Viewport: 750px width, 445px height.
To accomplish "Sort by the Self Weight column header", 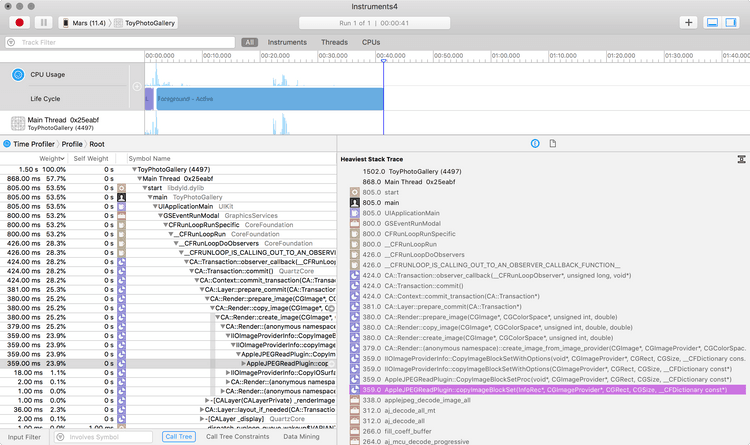I will pos(91,158).
